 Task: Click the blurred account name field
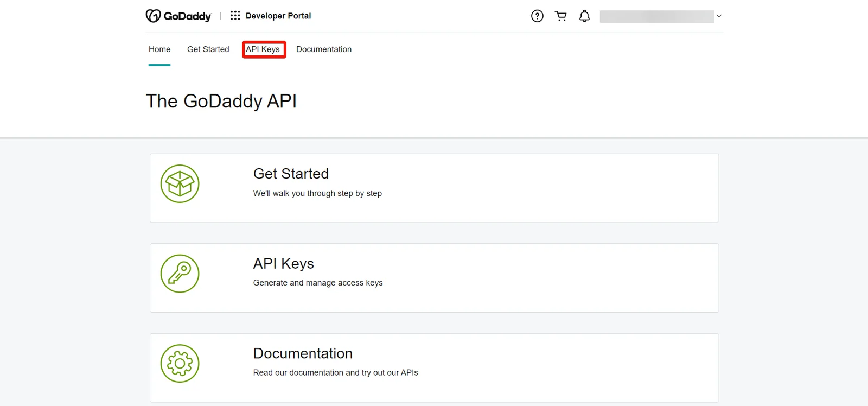656,16
